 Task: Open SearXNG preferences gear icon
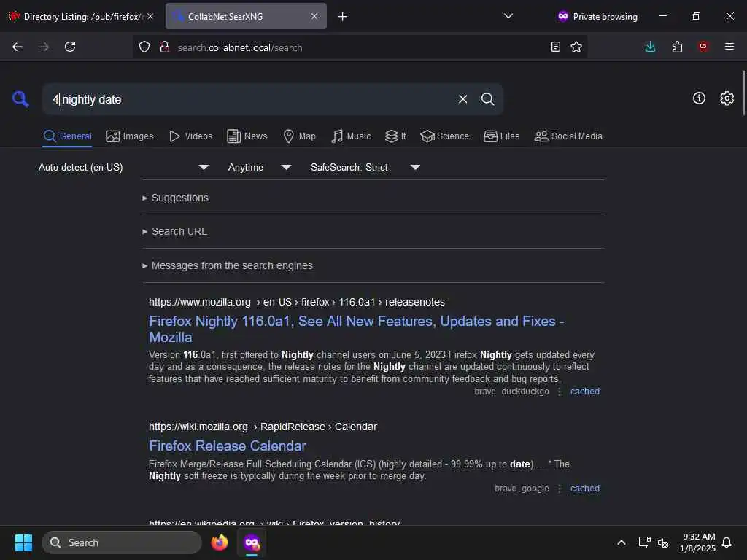click(727, 98)
